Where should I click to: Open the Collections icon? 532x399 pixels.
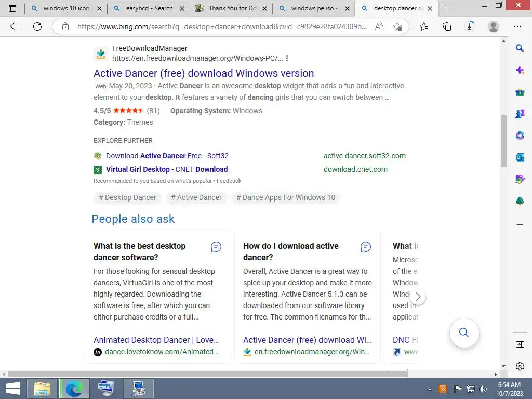pos(447,26)
